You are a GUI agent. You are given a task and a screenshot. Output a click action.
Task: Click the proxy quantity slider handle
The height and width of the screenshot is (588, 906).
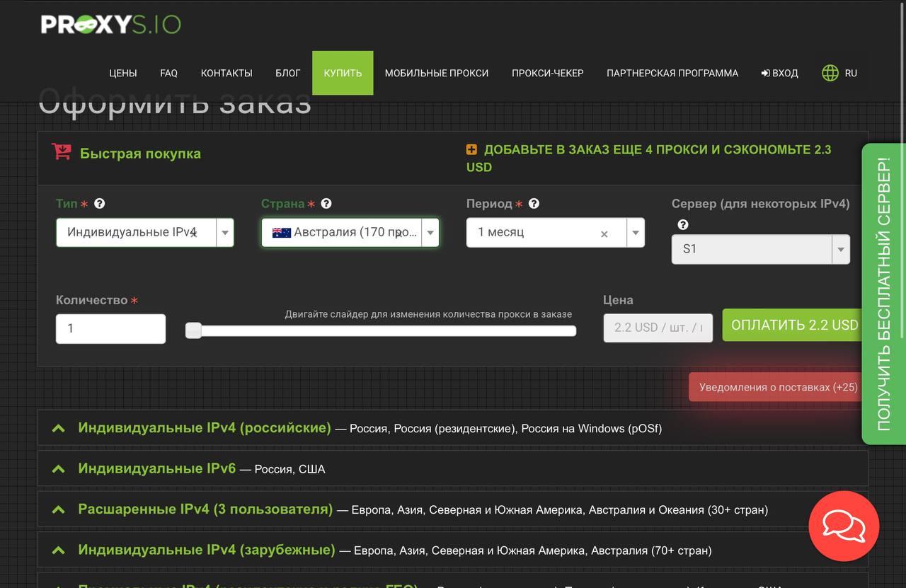click(x=193, y=330)
